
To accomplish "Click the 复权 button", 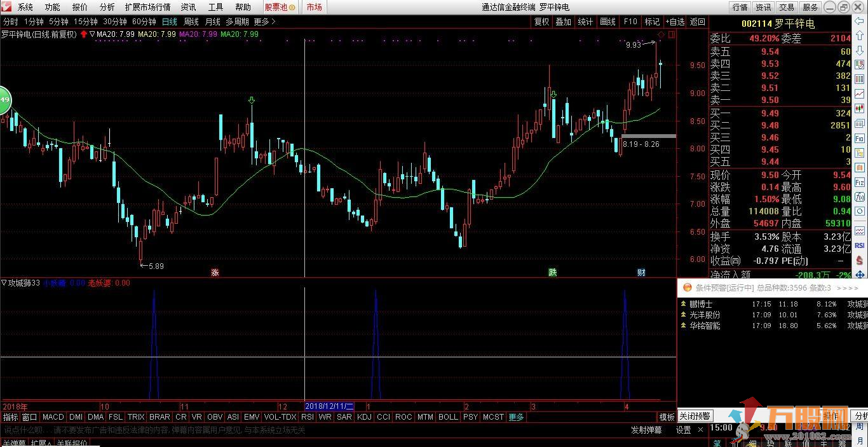I will click(x=541, y=22).
